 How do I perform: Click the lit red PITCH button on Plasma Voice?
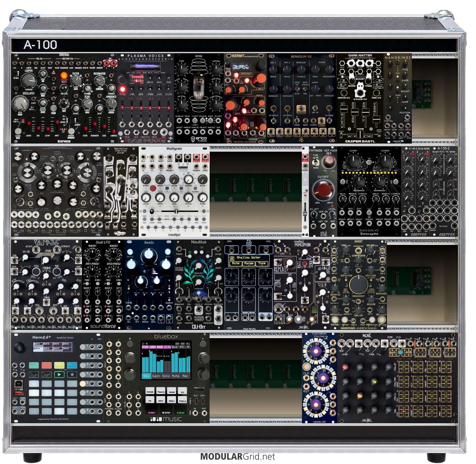[x=122, y=89]
